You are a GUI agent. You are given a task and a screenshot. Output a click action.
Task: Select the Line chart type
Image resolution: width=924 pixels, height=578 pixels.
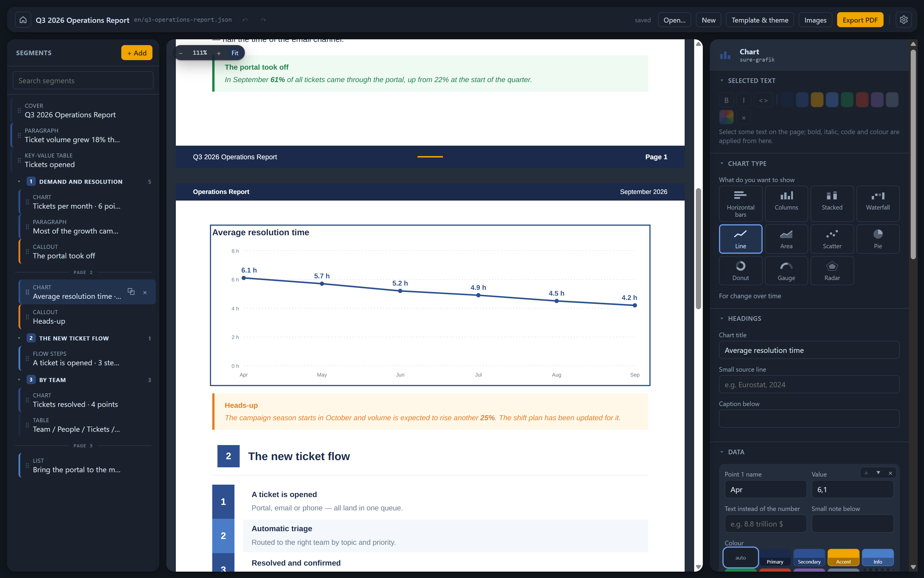click(740, 239)
